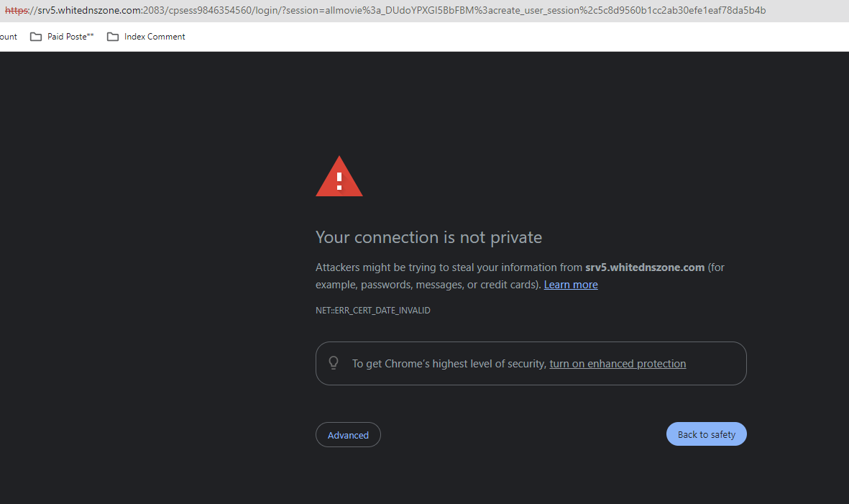Screen dimensions: 849x504
Task: Click the folder icon beside Index Comment
Action: coord(113,37)
